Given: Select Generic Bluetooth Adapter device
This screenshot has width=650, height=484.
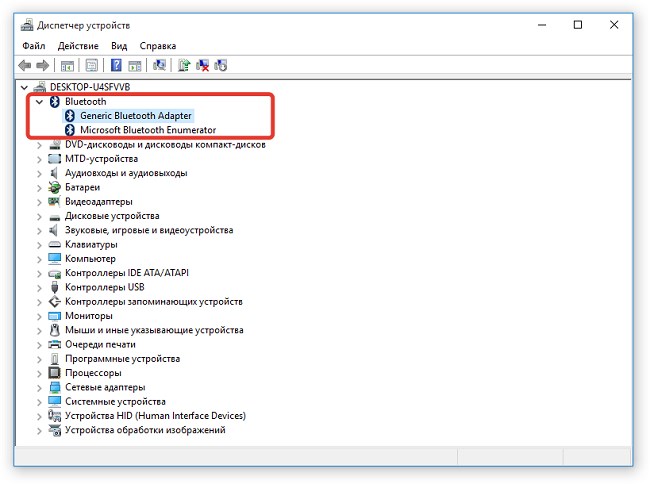Looking at the screenshot, I should point(136,116).
